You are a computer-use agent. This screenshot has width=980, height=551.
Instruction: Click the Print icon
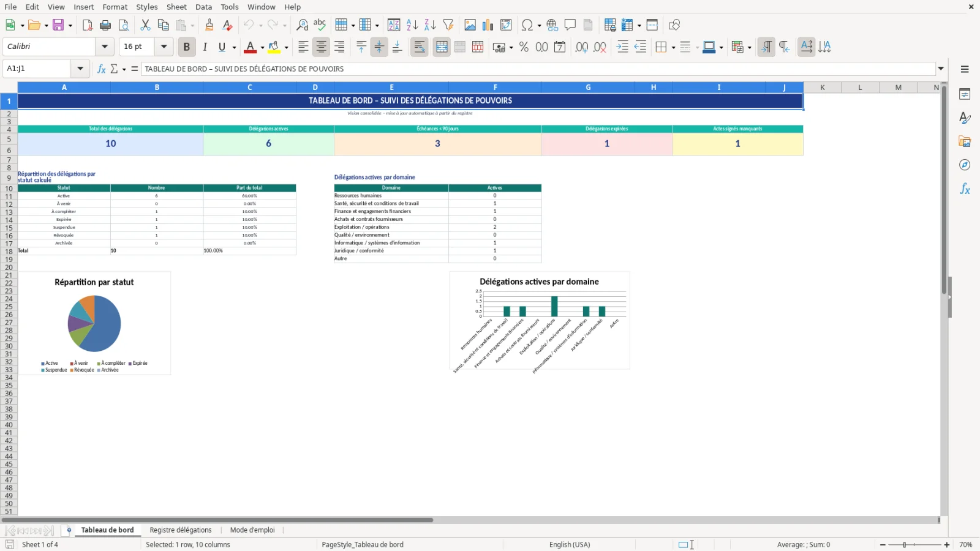pos(105,25)
